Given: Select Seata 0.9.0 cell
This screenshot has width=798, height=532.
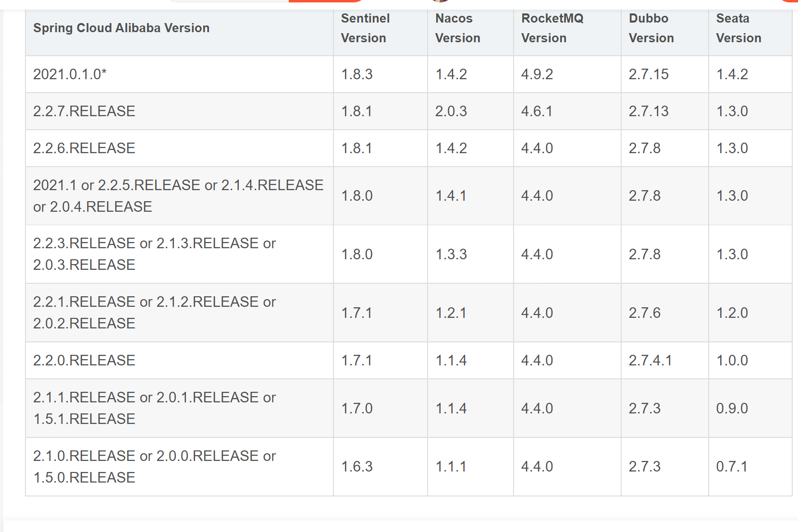Looking at the screenshot, I should click(x=750, y=409).
